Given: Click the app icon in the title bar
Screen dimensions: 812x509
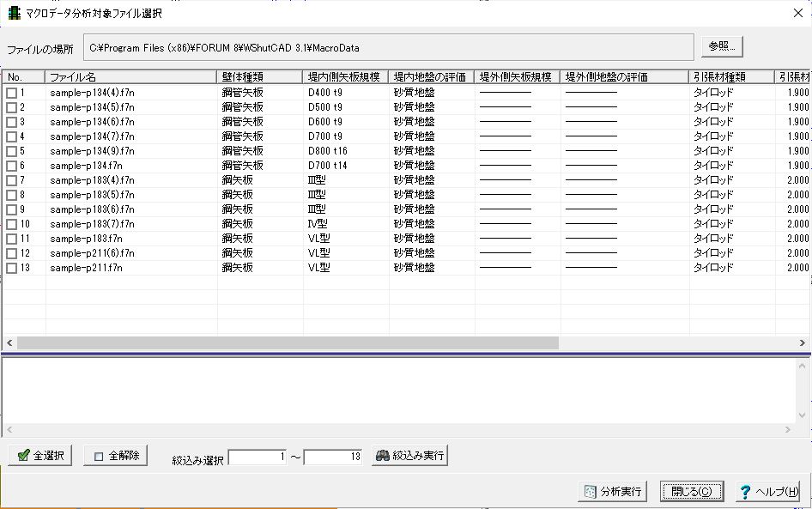Looking at the screenshot, I should coord(14,13).
